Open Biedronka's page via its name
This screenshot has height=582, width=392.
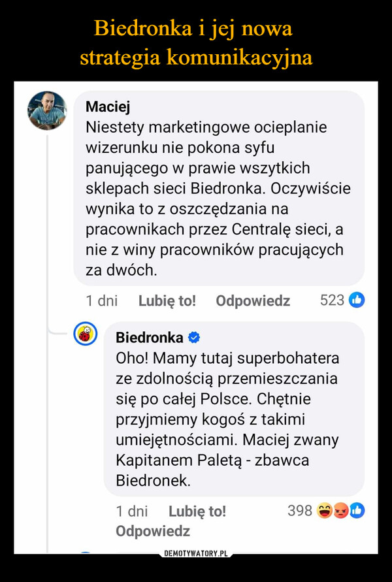click(x=149, y=338)
